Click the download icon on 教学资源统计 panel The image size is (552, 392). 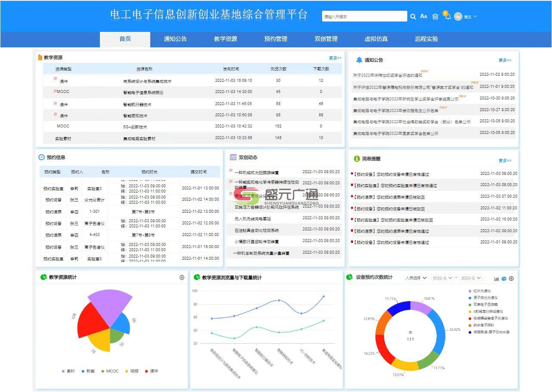pyautogui.click(x=181, y=278)
